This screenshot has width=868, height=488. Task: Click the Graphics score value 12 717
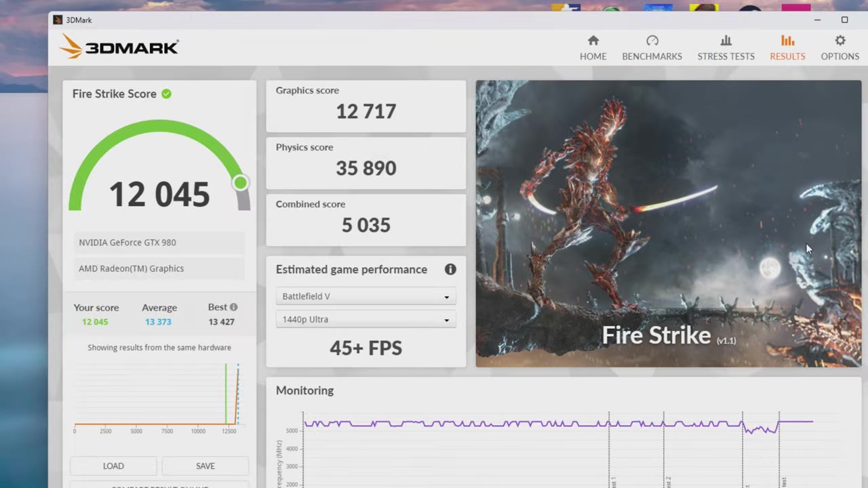click(x=366, y=111)
